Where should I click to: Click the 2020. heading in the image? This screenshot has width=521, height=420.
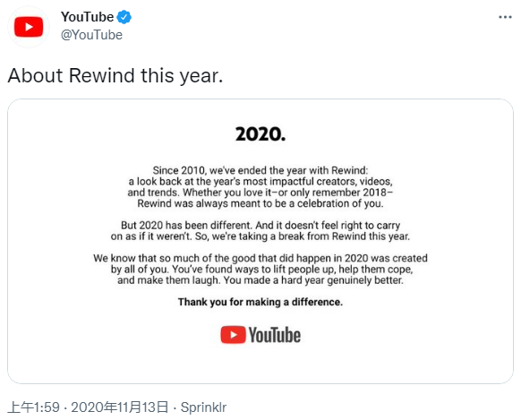pos(260,134)
